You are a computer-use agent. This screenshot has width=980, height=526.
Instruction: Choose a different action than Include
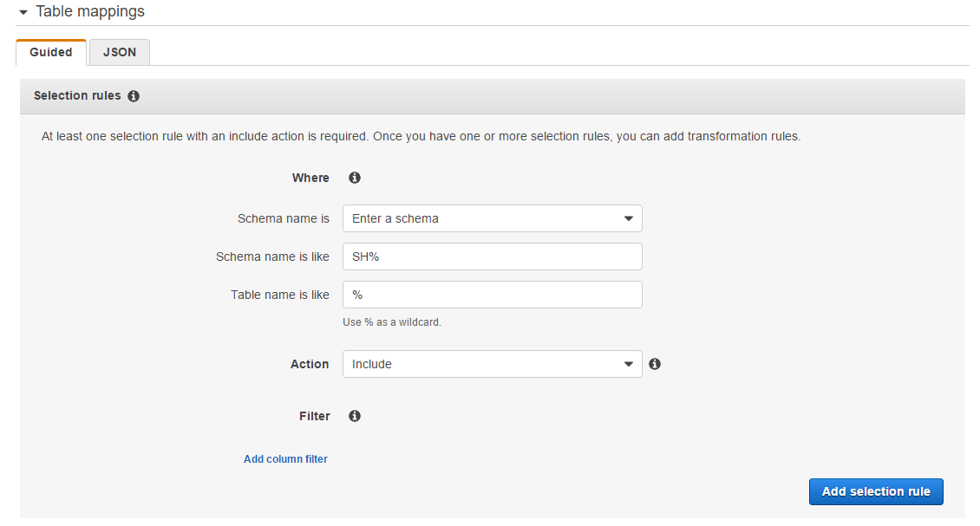pos(492,363)
